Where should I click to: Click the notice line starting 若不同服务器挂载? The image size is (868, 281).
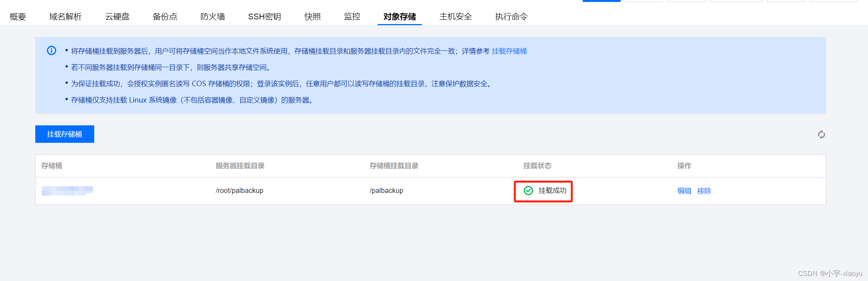[171, 68]
